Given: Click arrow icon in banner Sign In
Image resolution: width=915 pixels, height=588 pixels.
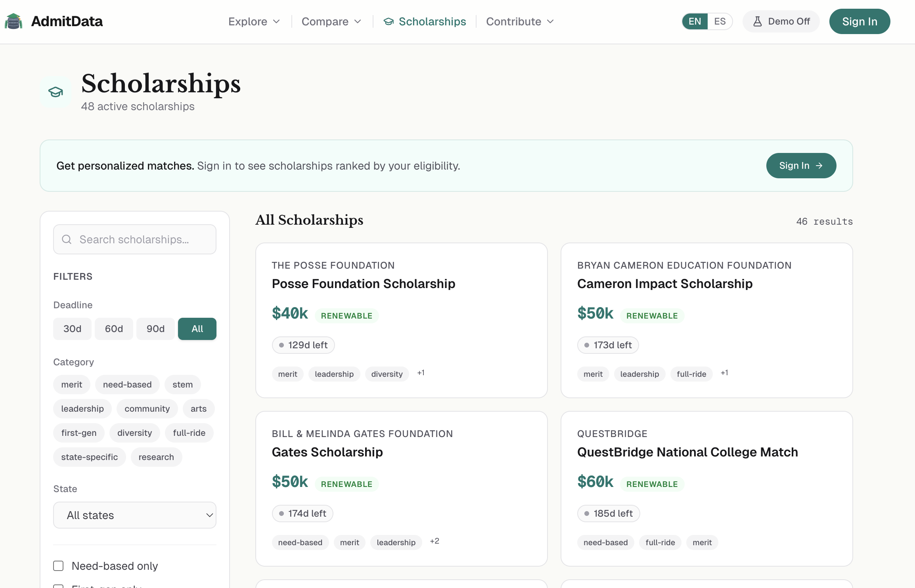Looking at the screenshot, I should (819, 166).
